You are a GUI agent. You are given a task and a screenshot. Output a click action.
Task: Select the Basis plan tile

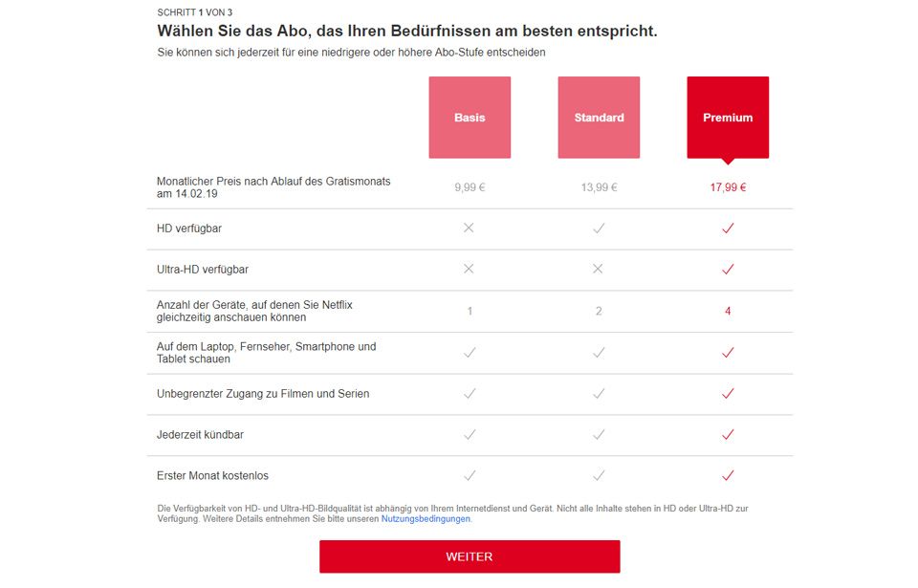click(470, 118)
